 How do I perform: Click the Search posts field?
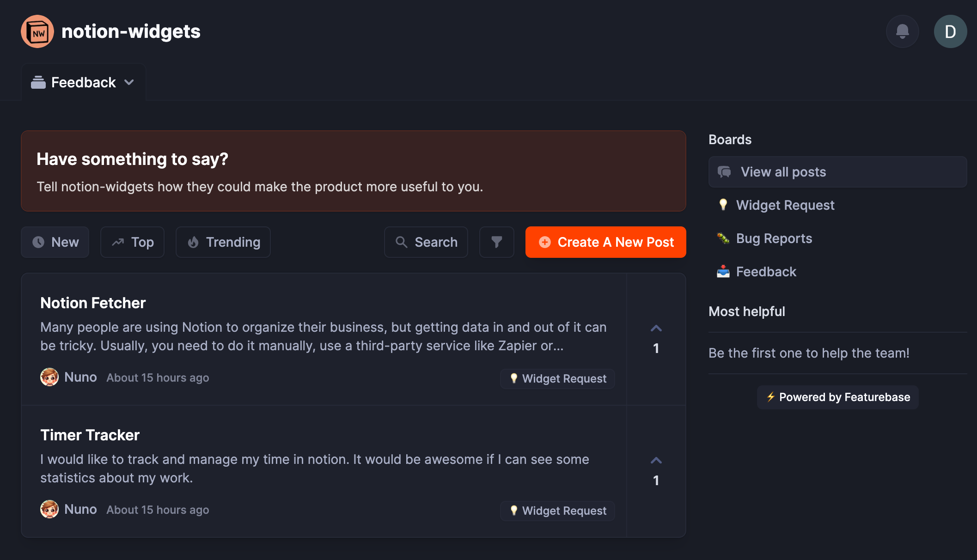click(426, 242)
